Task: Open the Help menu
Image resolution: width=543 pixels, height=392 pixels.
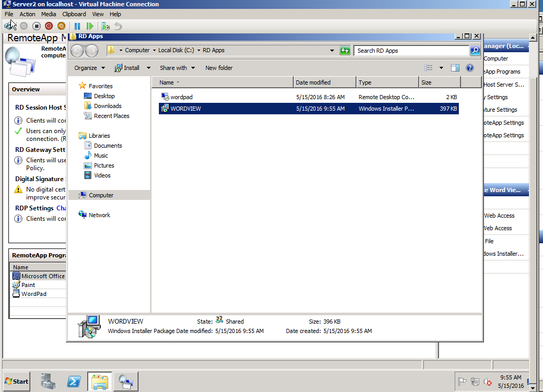Action: coord(115,14)
